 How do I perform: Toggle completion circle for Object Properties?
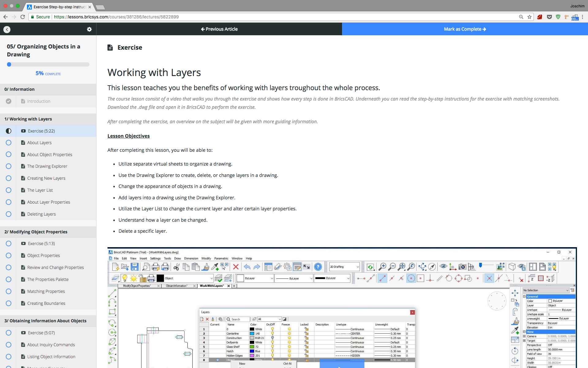coord(9,255)
